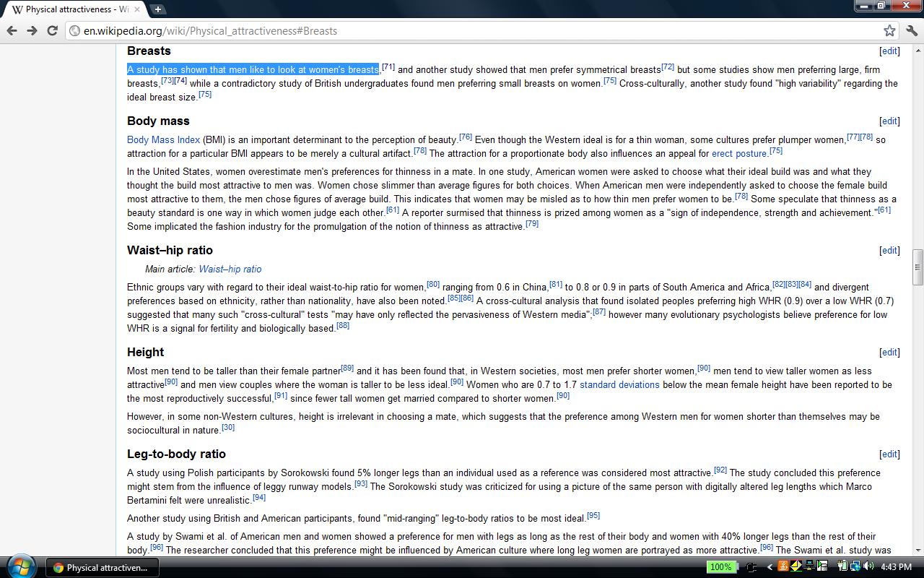This screenshot has height=578, width=924.
Task: Open the Chrome wrench settings menu
Action: (x=911, y=30)
